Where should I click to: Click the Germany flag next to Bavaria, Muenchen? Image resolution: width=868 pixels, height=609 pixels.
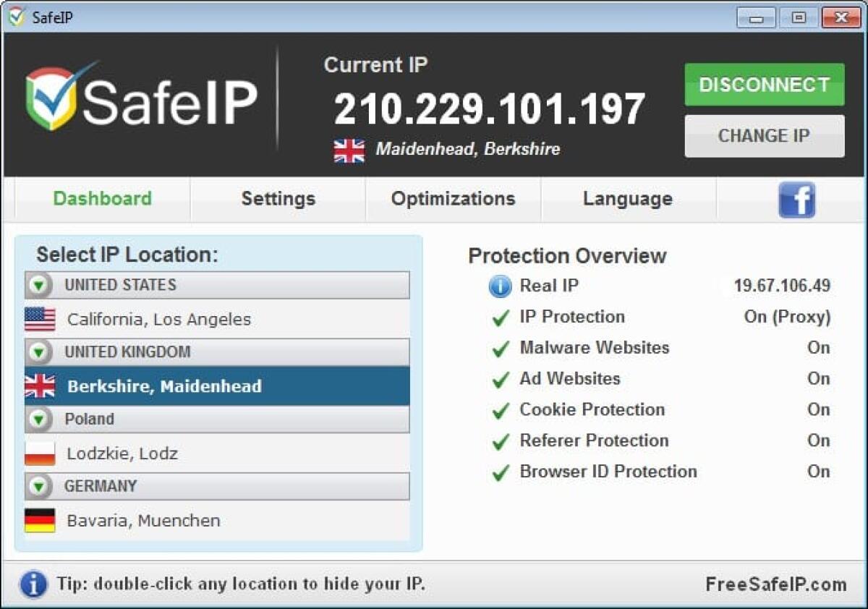[40, 520]
